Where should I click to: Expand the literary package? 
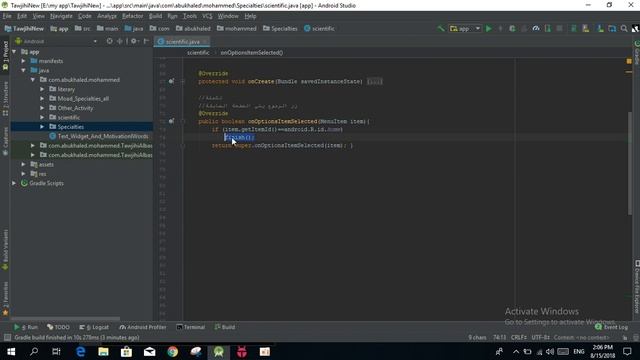42,89
